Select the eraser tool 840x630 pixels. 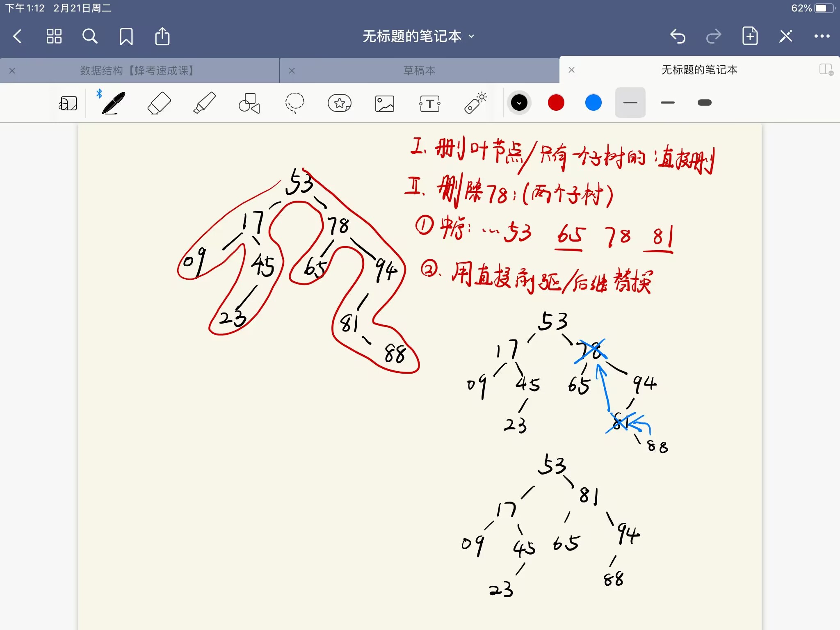159,103
